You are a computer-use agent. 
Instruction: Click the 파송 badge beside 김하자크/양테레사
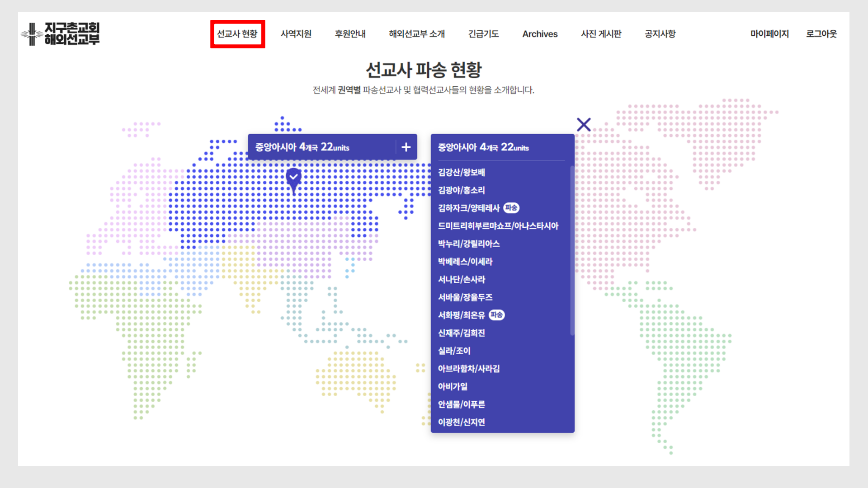coord(511,208)
